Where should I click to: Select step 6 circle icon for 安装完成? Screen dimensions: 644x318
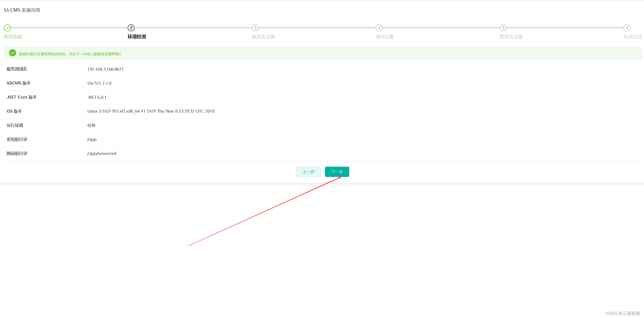pos(627,28)
